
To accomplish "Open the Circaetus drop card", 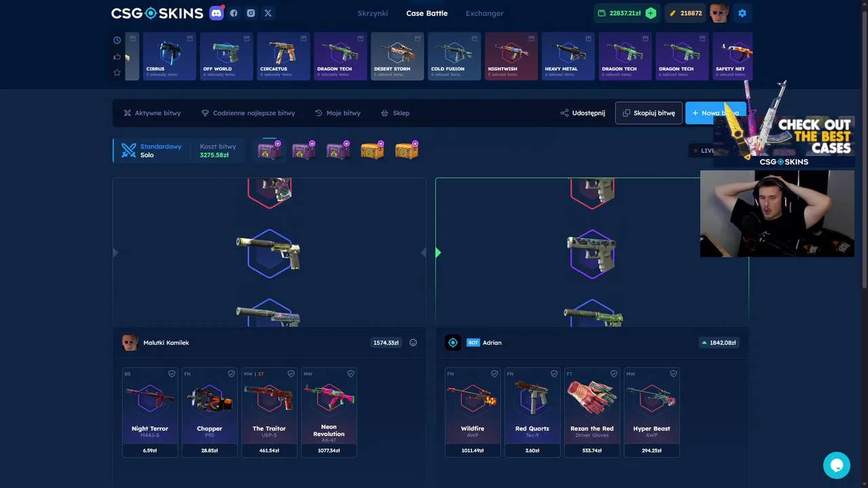I will pyautogui.click(x=283, y=56).
